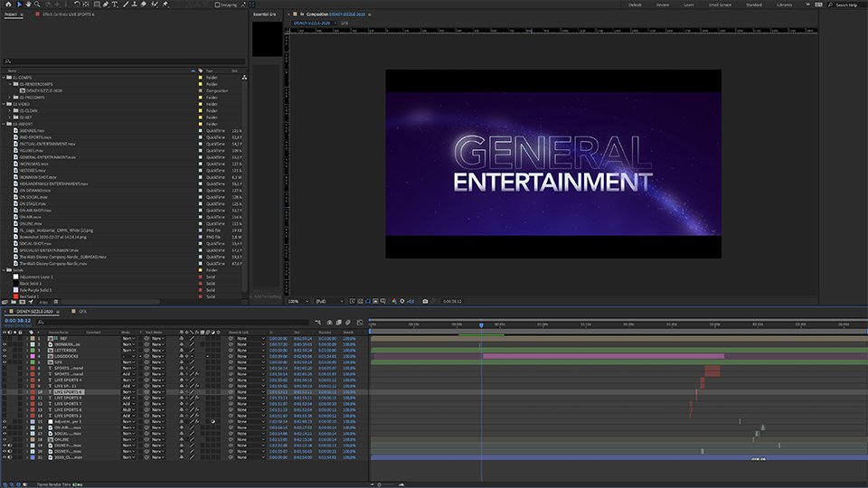Show the LIVE SPORTS 6 layer
Screen dimensions: 868x488
point(5,391)
